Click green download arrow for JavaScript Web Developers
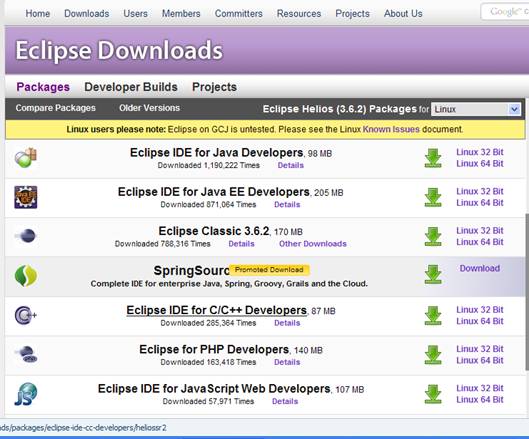 (433, 394)
